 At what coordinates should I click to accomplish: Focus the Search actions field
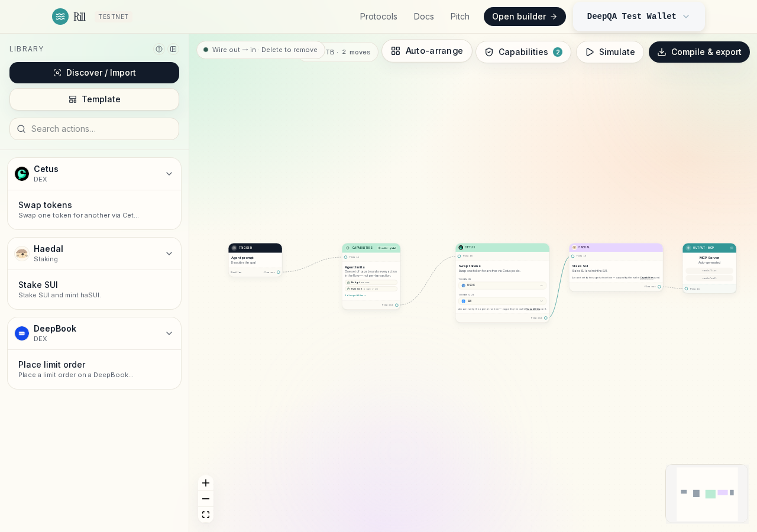coord(94,129)
